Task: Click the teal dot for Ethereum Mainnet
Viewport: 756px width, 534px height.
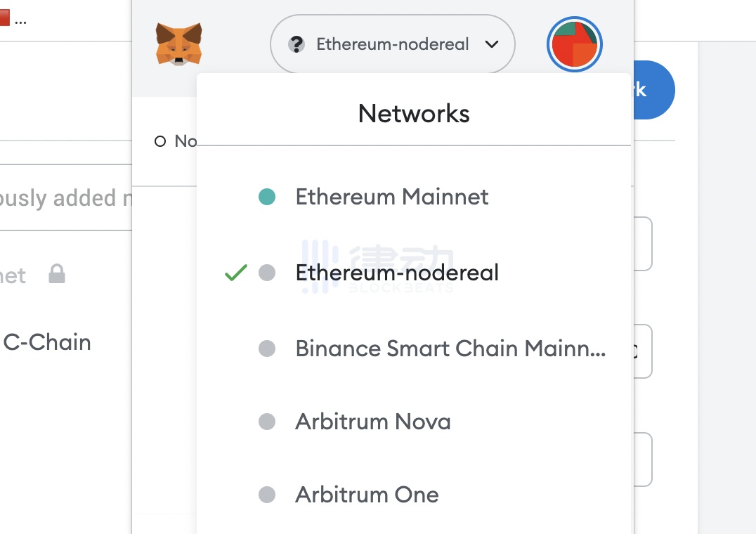Action: pos(267,197)
